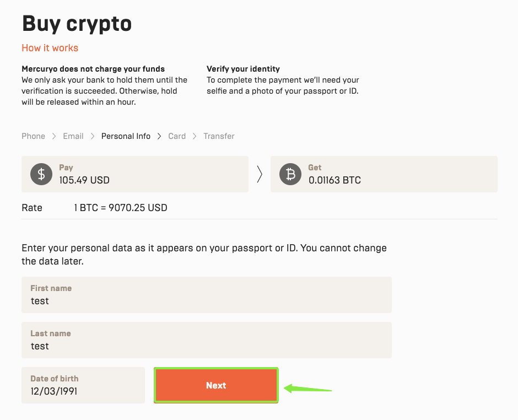Click the green arrow pointing at Next

tap(307, 389)
